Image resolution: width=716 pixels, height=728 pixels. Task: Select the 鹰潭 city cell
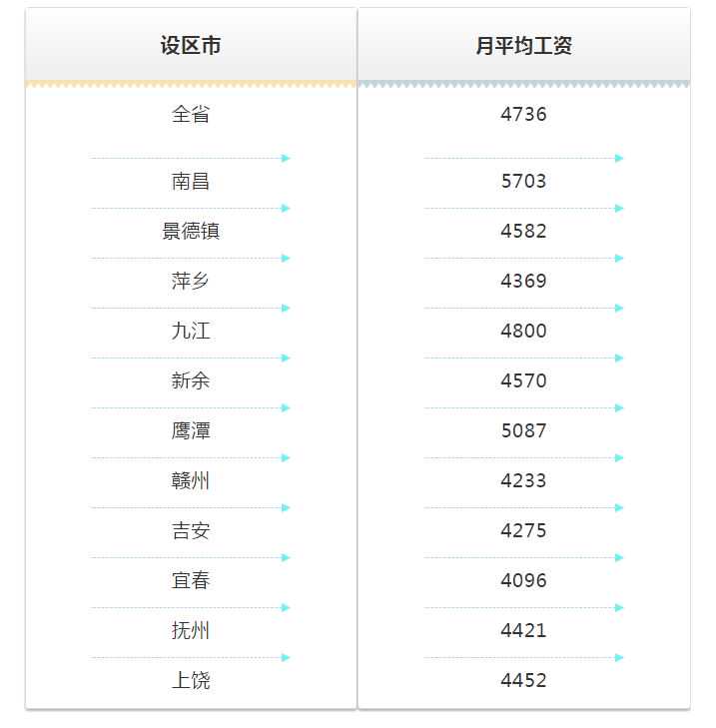190,430
